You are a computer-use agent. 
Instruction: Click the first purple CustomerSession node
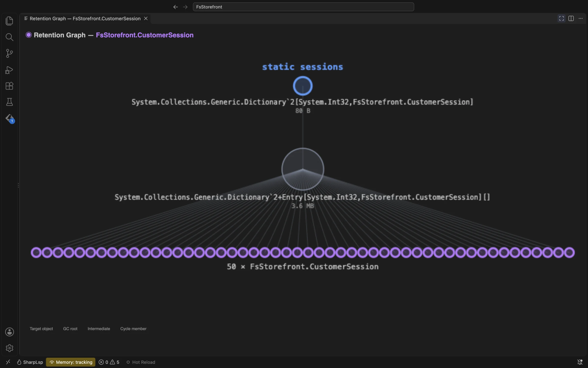point(36,252)
